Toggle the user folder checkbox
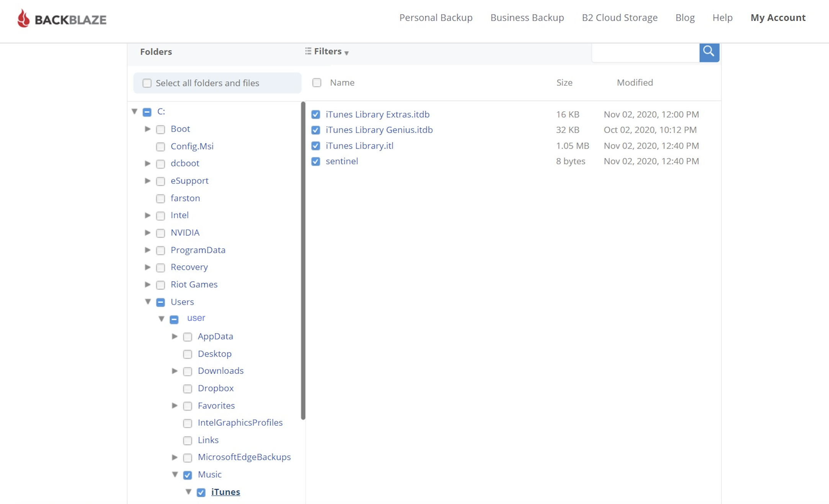The width and height of the screenshot is (829, 504). [x=174, y=319]
